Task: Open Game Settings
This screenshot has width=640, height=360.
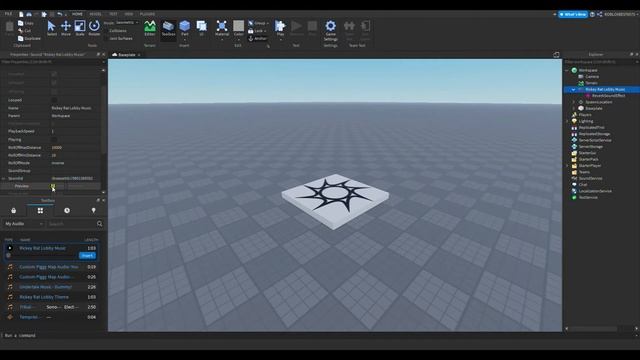Action: [331, 30]
